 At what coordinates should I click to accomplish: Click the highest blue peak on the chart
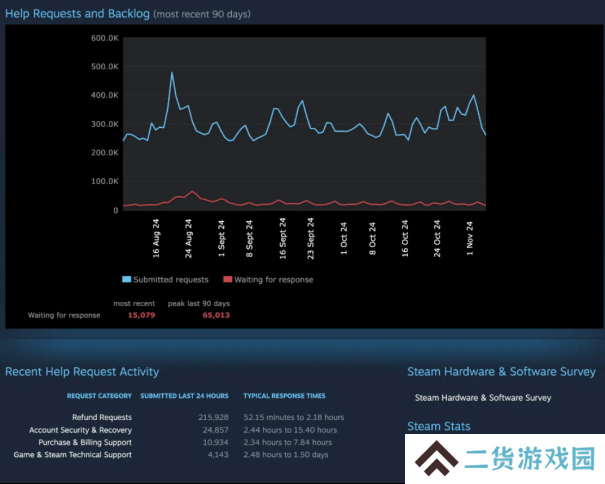(172, 73)
